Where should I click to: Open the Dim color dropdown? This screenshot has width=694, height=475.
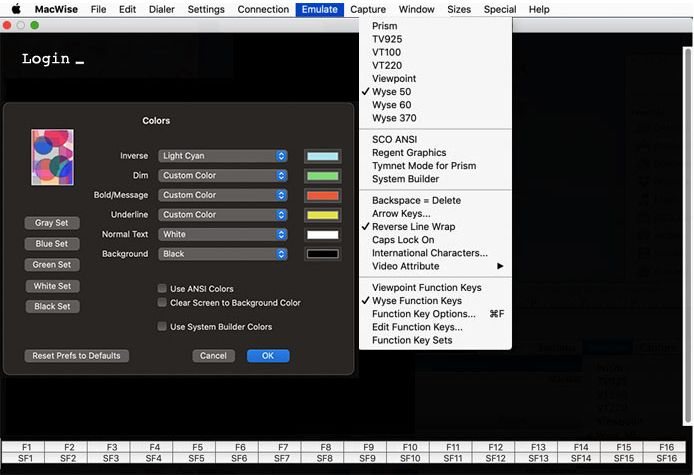[x=223, y=175]
